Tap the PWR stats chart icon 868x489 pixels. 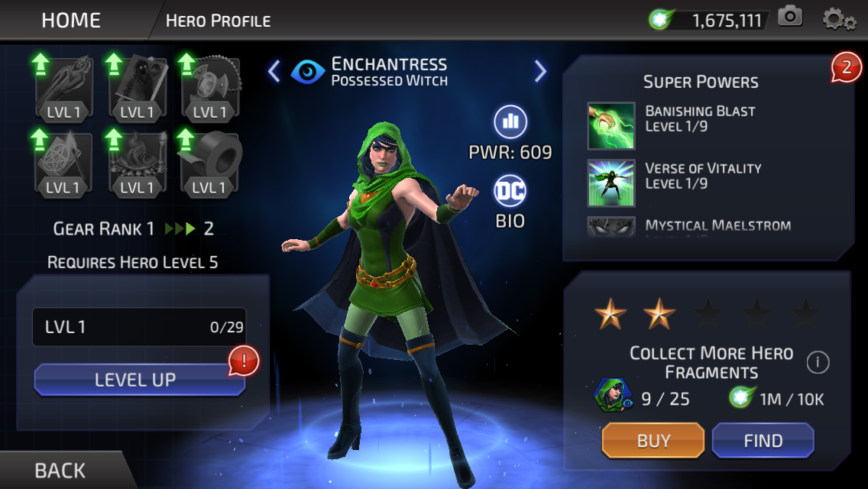(x=510, y=121)
